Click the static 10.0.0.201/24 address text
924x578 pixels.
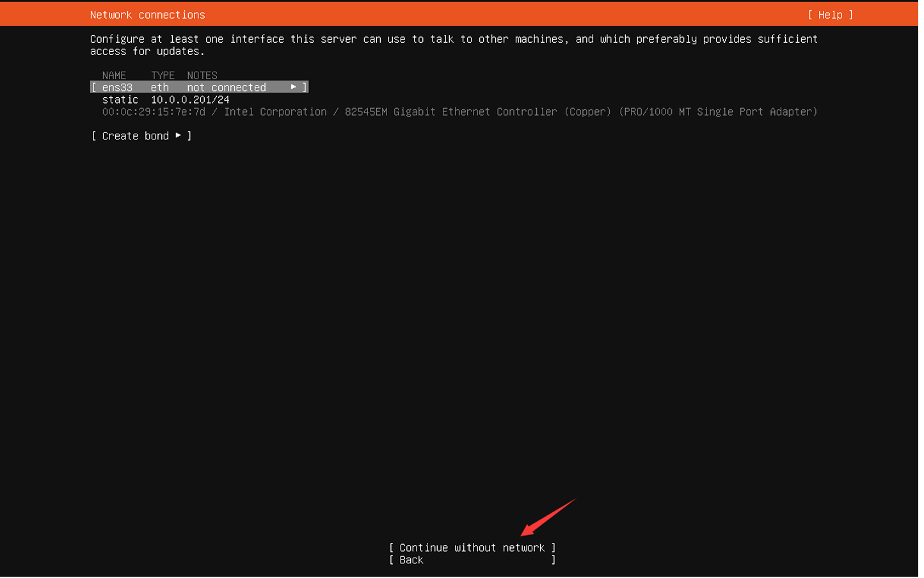(166, 100)
